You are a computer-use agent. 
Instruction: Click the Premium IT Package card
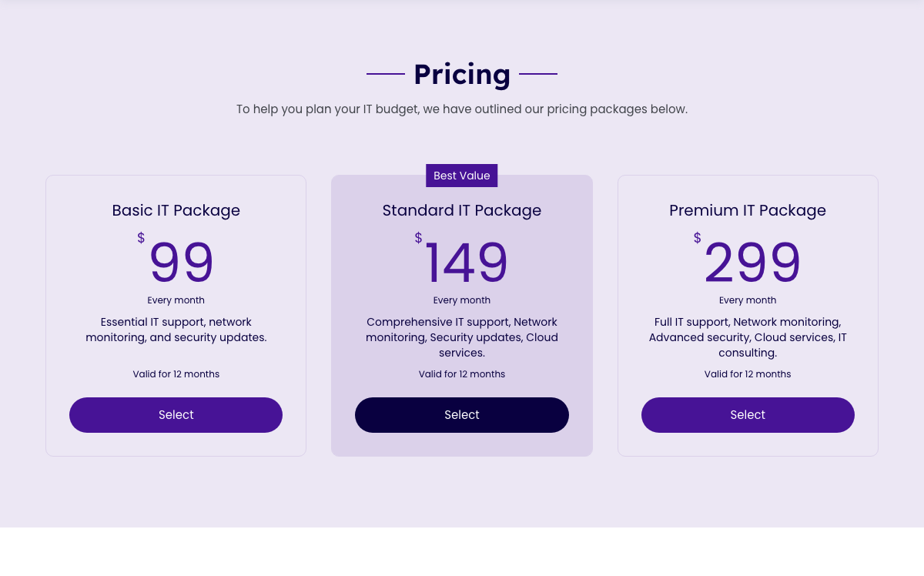tap(748, 315)
